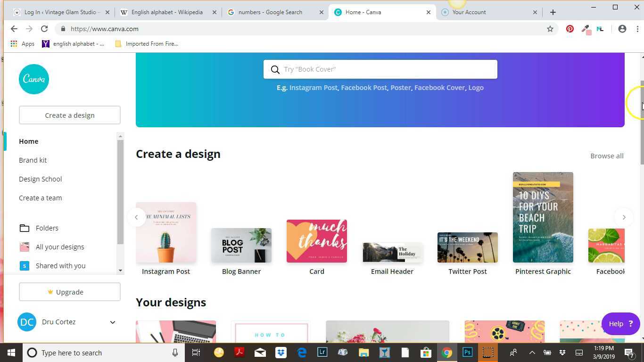Open Photoshop from the taskbar
Viewport: 644px width, 362px height.
point(467,353)
